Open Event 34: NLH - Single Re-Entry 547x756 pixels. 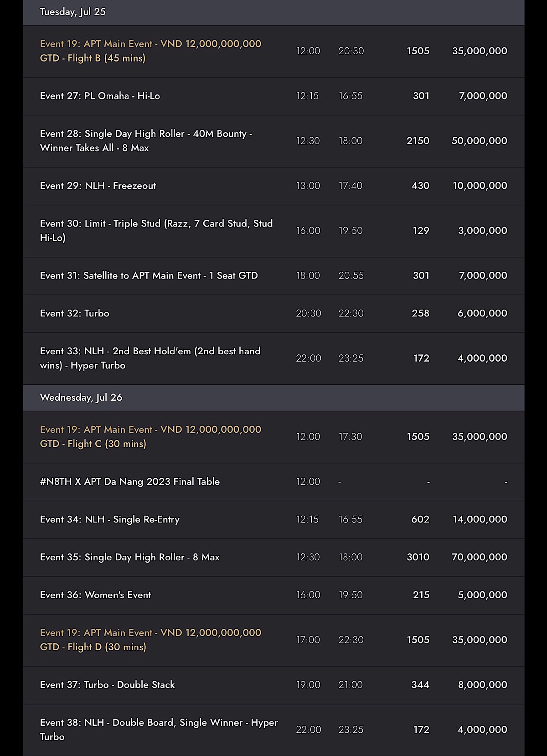(x=273, y=520)
